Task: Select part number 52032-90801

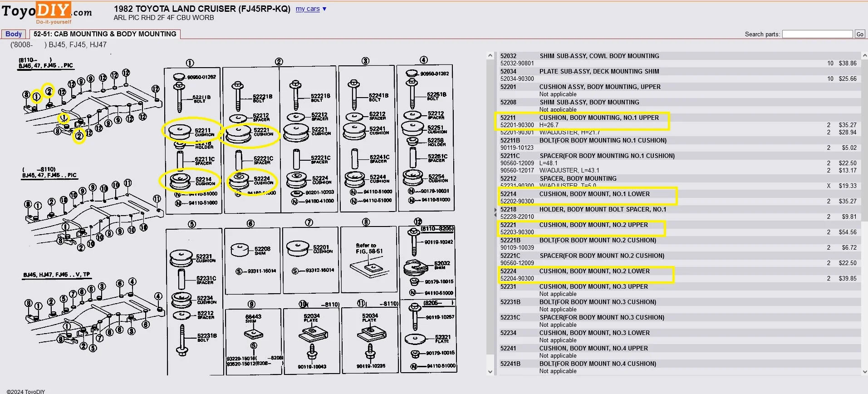Action: 517,64
